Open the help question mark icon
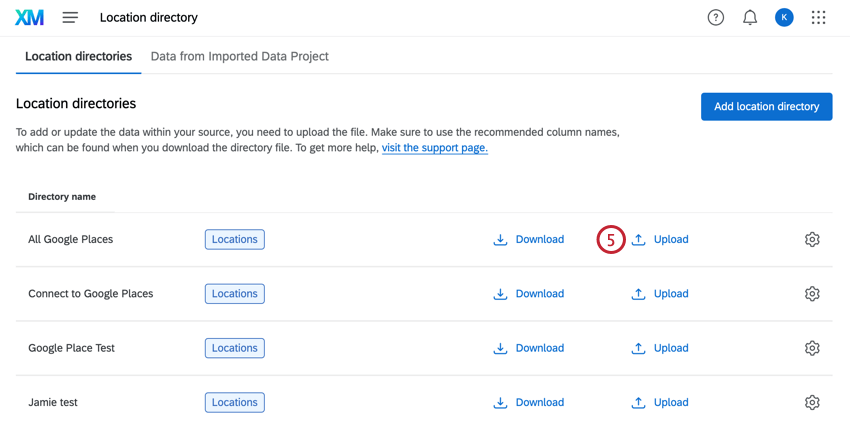850x423 pixels. pos(716,18)
